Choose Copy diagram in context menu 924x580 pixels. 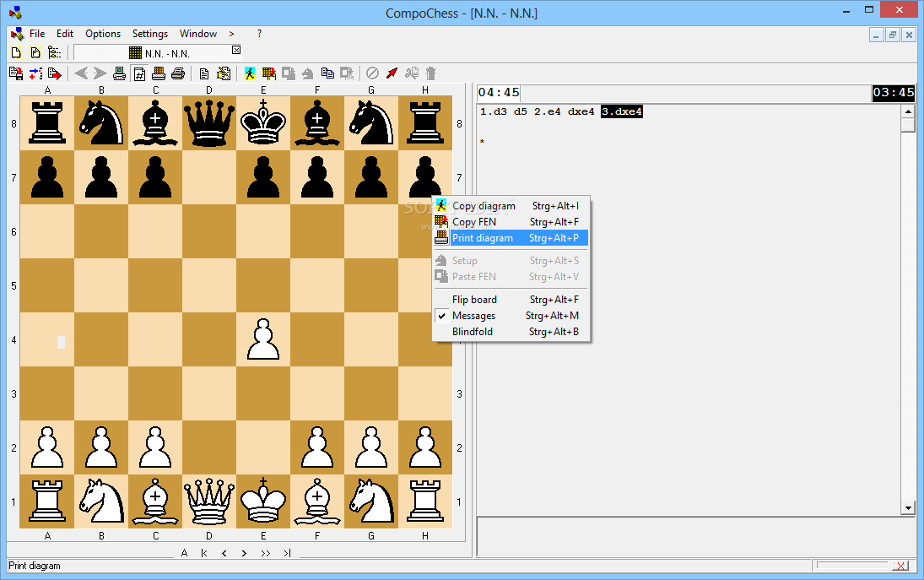511,206
